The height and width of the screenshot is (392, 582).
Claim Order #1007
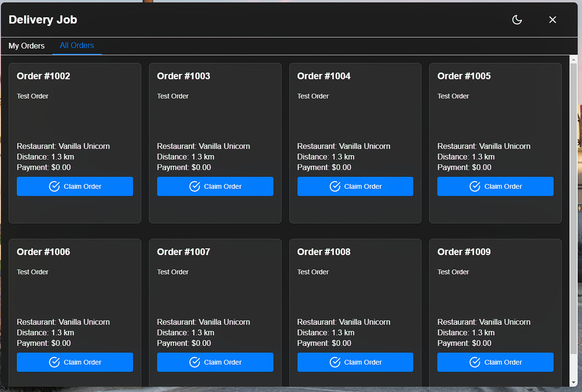(x=215, y=362)
